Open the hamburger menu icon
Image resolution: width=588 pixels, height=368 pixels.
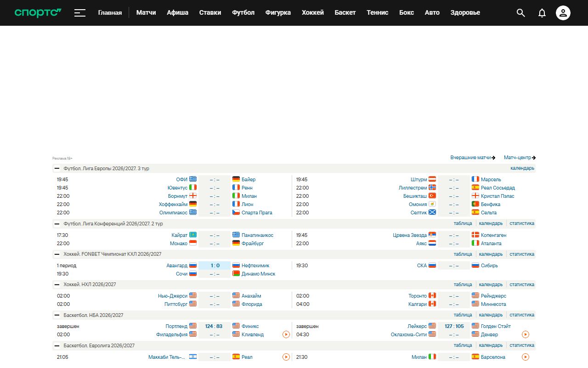(x=80, y=13)
